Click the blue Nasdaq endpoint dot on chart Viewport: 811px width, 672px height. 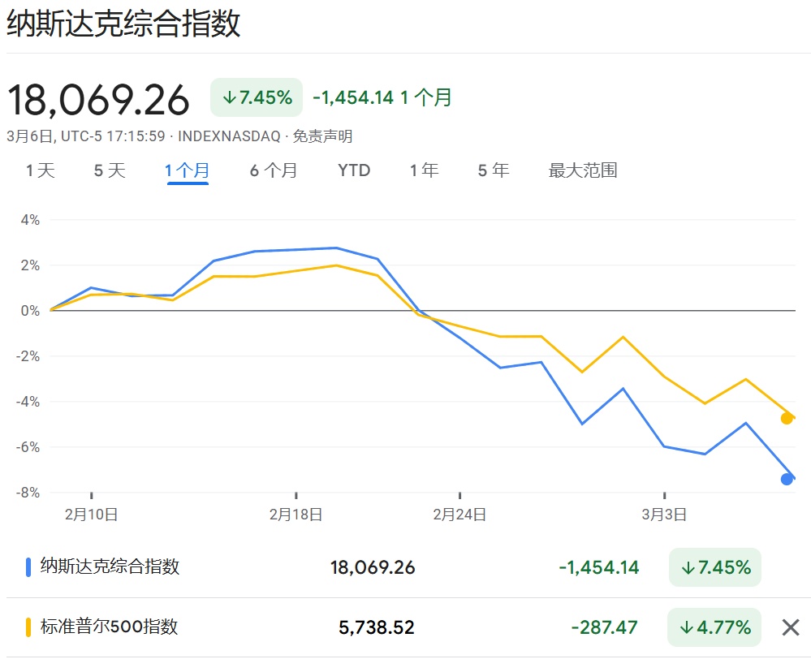787,479
